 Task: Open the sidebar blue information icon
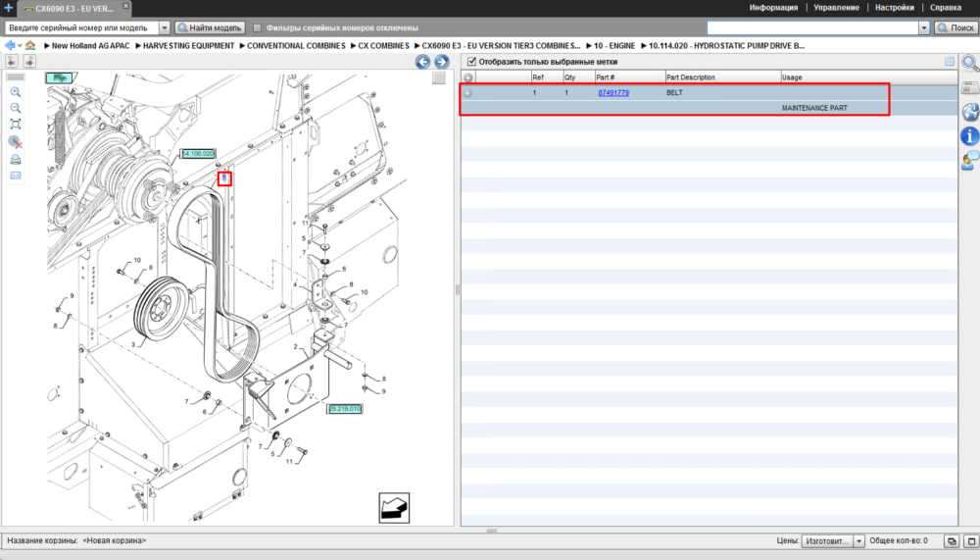970,135
